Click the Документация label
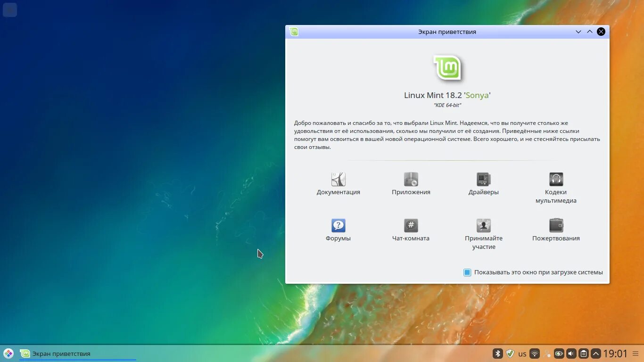The height and width of the screenshot is (362, 644). pyautogui.click(x=338, y=192)
